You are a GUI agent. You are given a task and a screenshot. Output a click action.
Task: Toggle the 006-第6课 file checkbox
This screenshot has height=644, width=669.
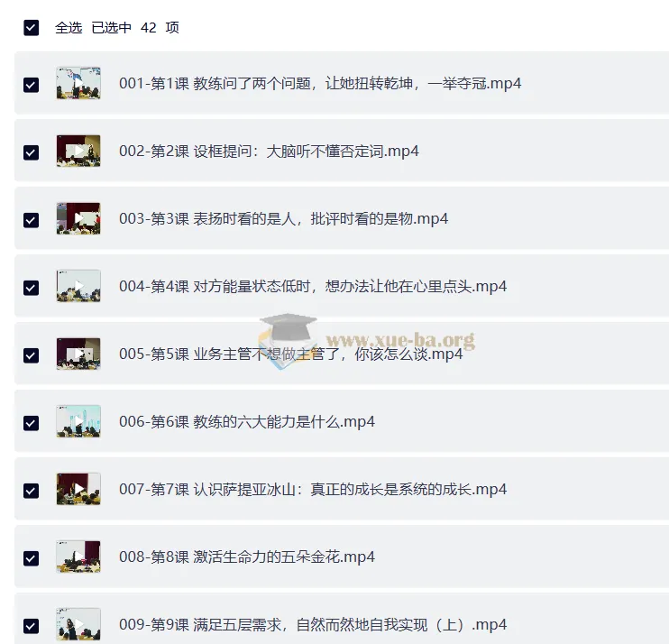(32, 423)
